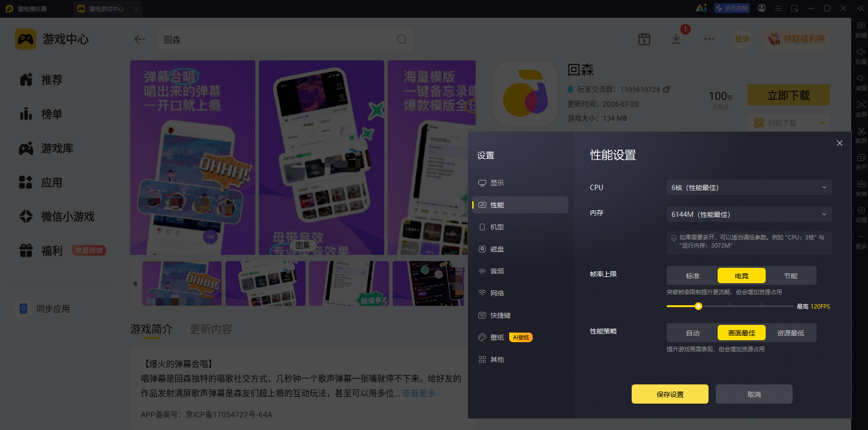Open 福利 benefits in sidebar
The width and height of the screenshot is (868, 430).
point(41,251)
